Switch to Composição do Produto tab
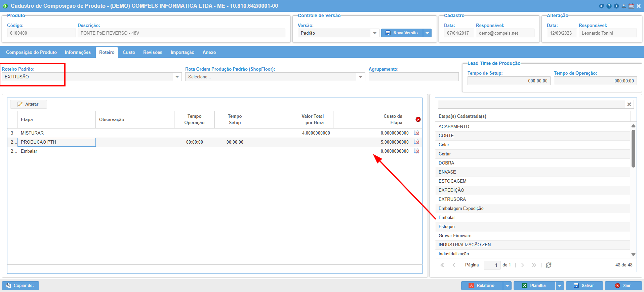This screenshot has width=644, height=292. pos(31,52)
